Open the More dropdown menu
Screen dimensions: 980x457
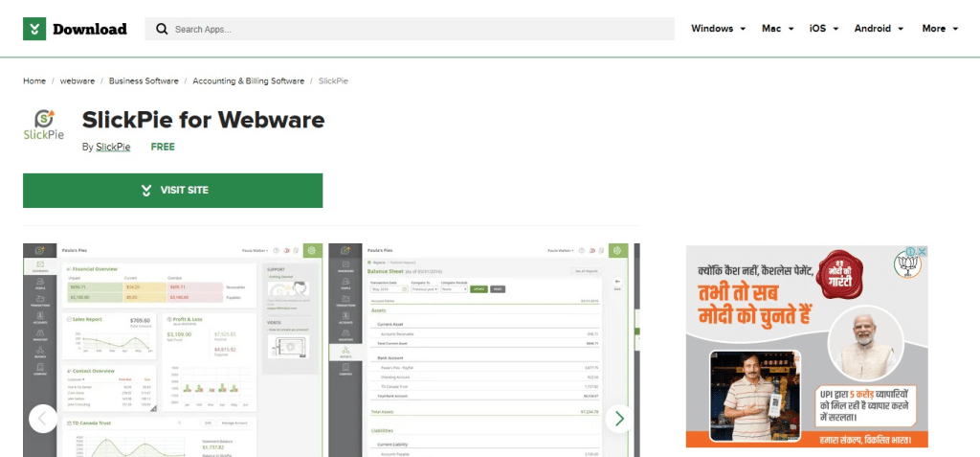pos(940,29)
